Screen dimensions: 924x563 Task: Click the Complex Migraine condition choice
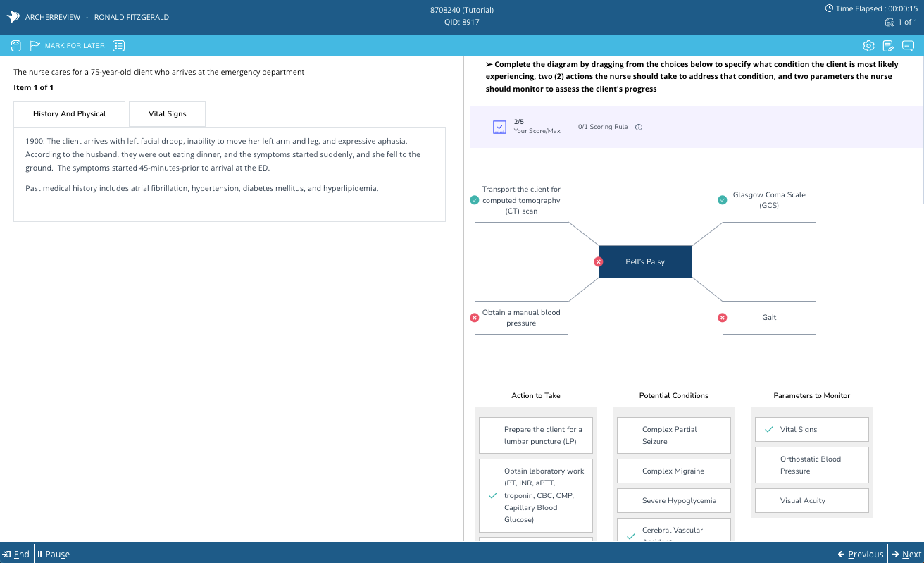pyautogui.click(x=673, y=471)
